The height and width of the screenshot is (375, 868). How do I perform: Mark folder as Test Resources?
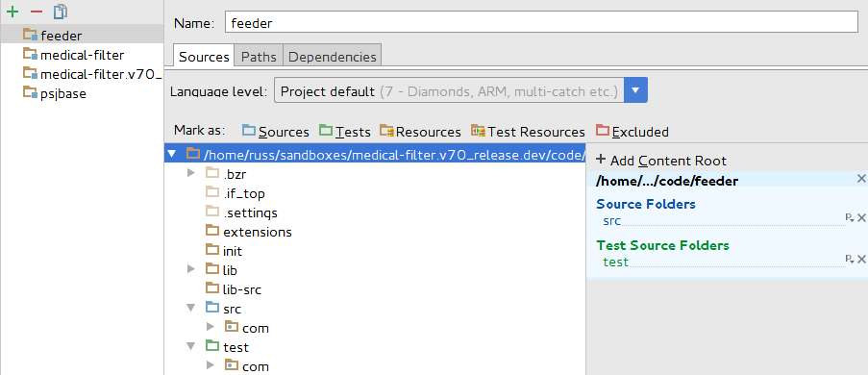coord(528,132)
